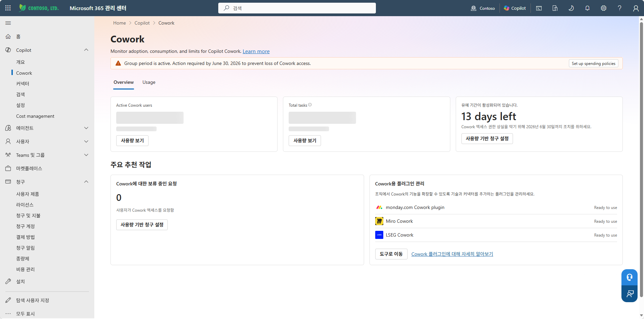Click Ready to use for Miro Cowork

[606, 221]
